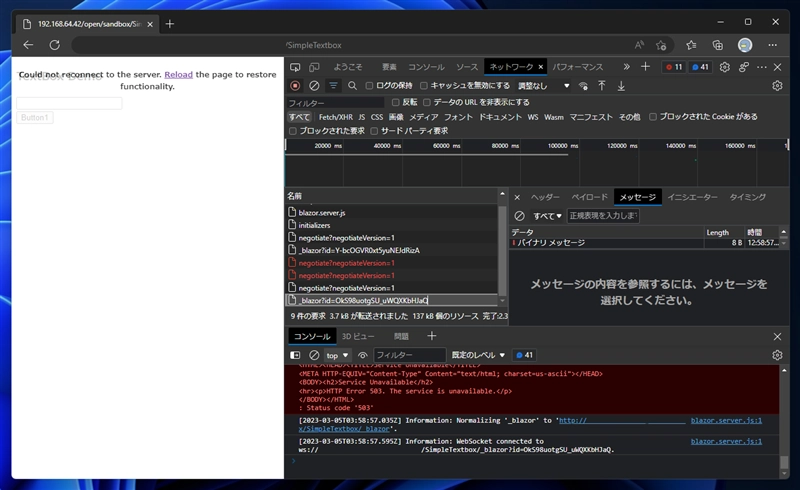Switch to the ペイロード details tab
800x490 pixels.
589,197
